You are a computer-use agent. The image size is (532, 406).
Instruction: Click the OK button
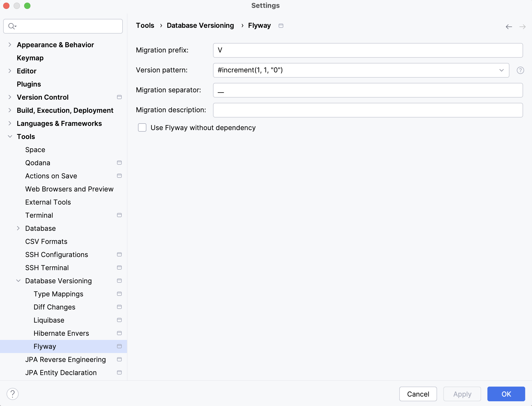pos(506,394)
